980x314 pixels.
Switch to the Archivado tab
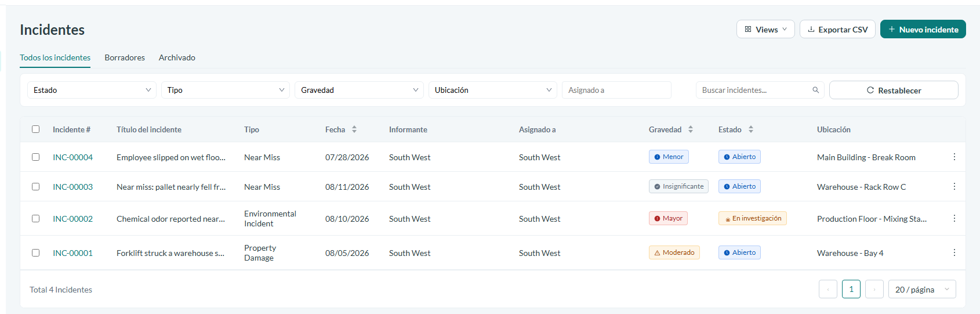(x=177, y=57)
